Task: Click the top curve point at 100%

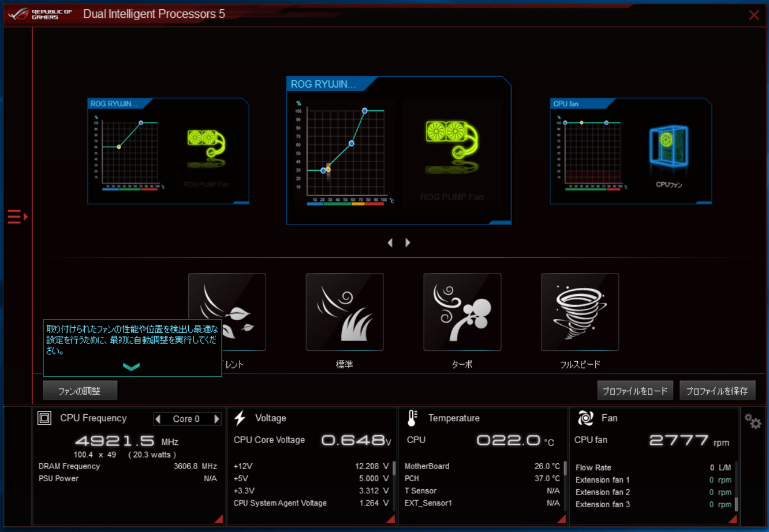Action: 365,111
